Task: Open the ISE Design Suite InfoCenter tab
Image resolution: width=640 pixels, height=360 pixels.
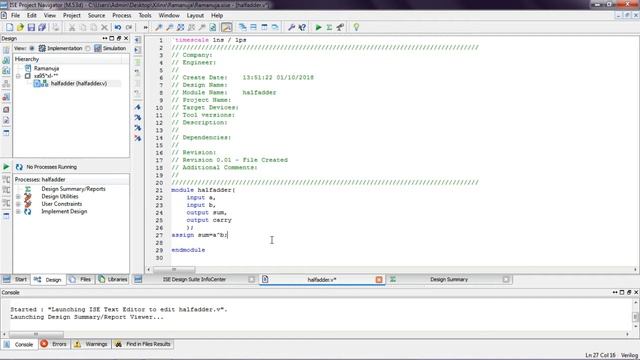Action: (194, 280)
